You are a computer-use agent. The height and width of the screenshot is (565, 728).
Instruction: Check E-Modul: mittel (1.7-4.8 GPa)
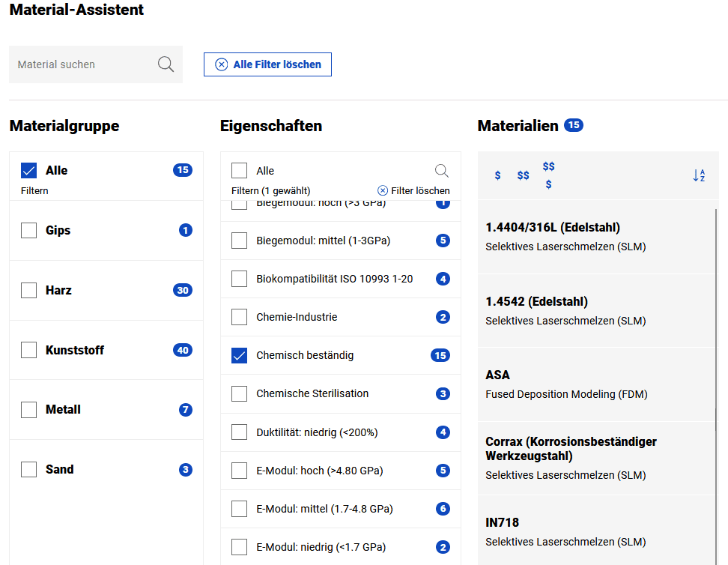(239, 509)
